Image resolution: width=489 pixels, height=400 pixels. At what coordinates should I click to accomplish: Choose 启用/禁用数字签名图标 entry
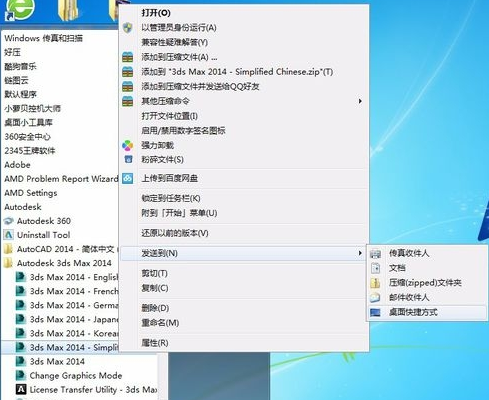coord(183,131)
